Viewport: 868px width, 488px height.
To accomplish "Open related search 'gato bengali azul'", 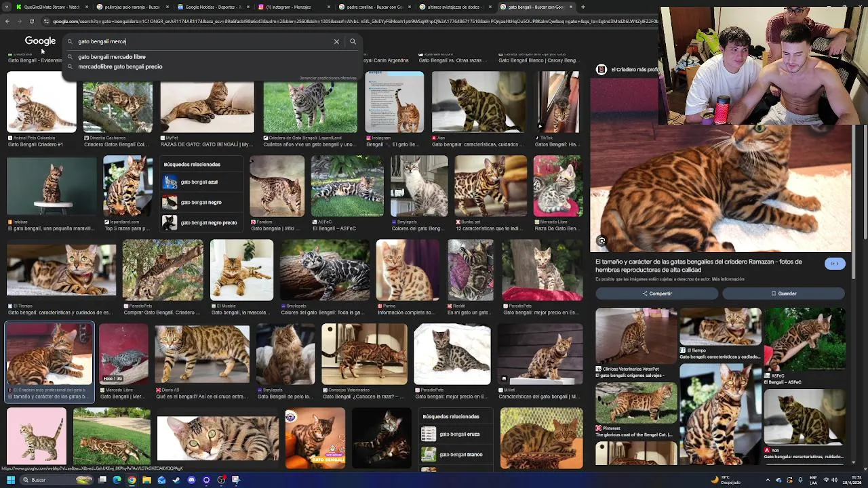I will (199, 182).
